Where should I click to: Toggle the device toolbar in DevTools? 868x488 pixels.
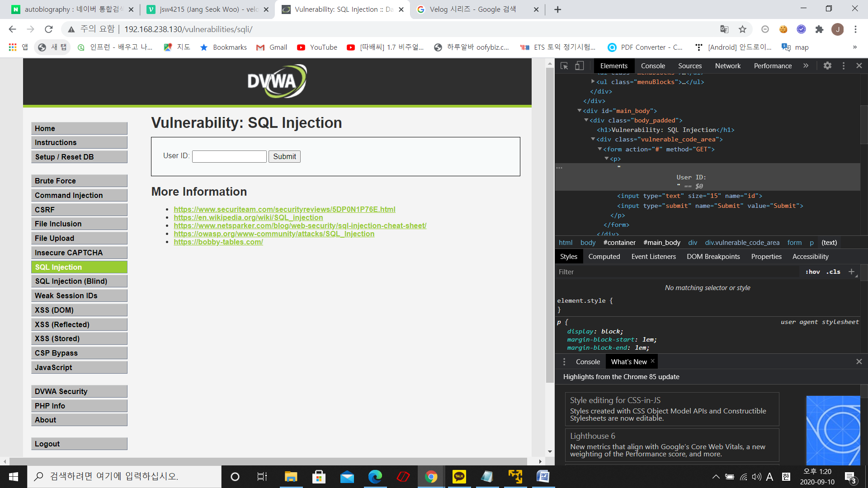(579, 66)
